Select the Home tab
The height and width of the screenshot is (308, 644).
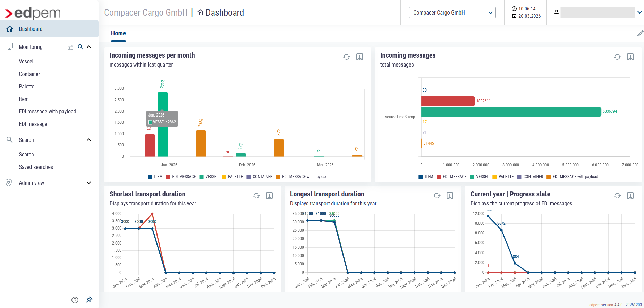tap(118, 33)
